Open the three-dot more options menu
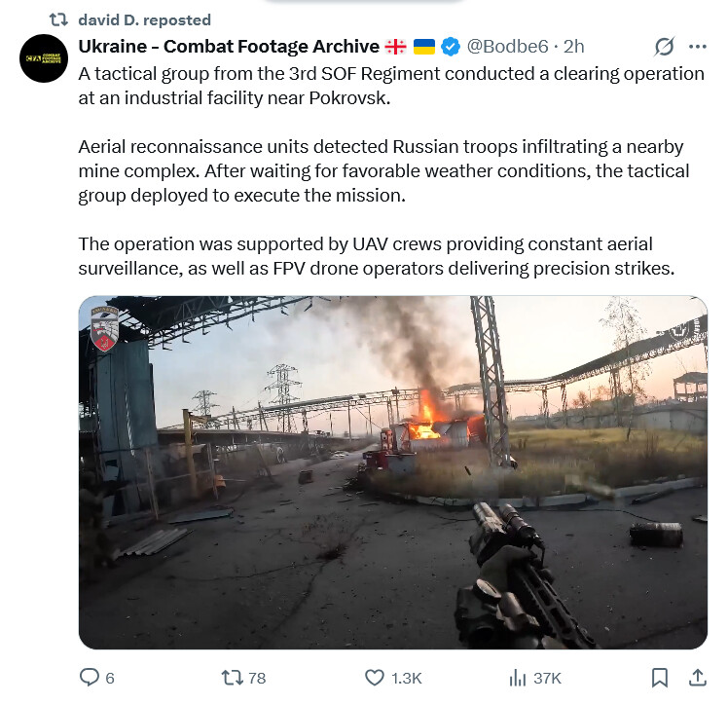Viewport: 728px width, 704px height. pos(697,47)
